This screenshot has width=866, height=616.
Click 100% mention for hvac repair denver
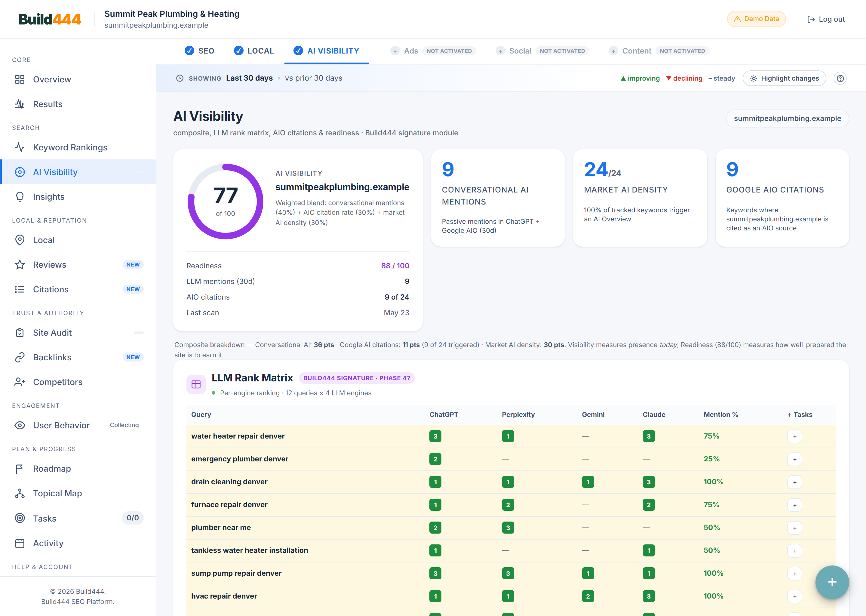pos(713,596)
